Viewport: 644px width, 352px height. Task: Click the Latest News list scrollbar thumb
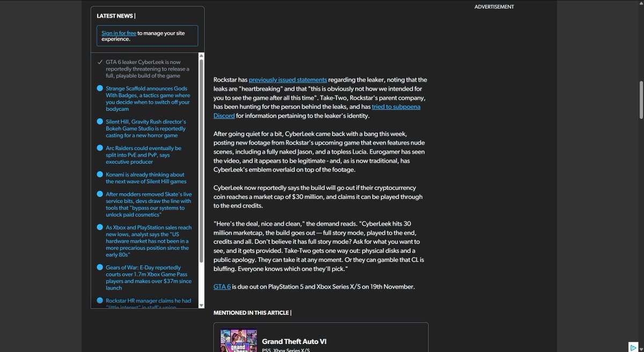click(x=201, y=161)
